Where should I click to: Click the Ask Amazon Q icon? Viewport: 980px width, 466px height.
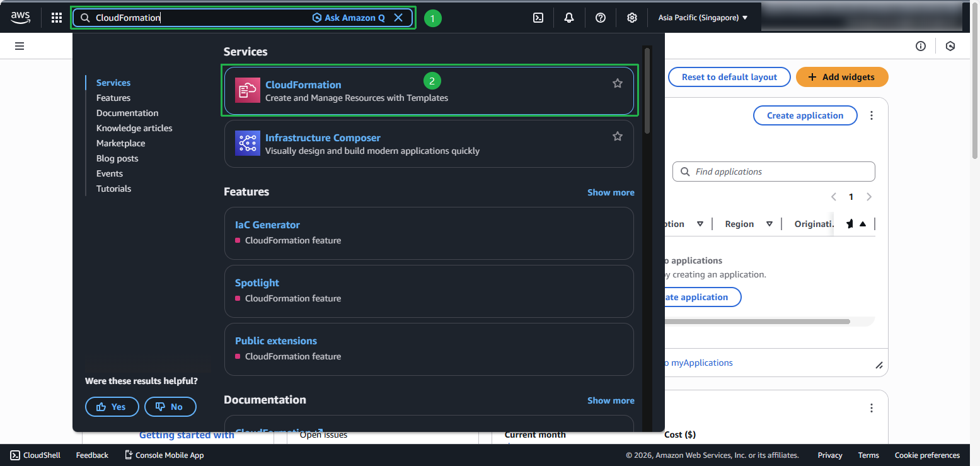pos(316,18)
